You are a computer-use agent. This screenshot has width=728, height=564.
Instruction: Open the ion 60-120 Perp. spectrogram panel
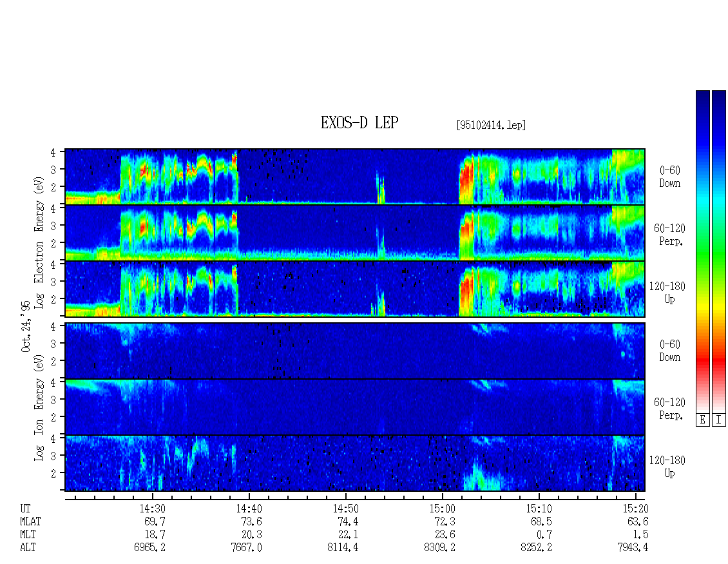coord(355,407)
